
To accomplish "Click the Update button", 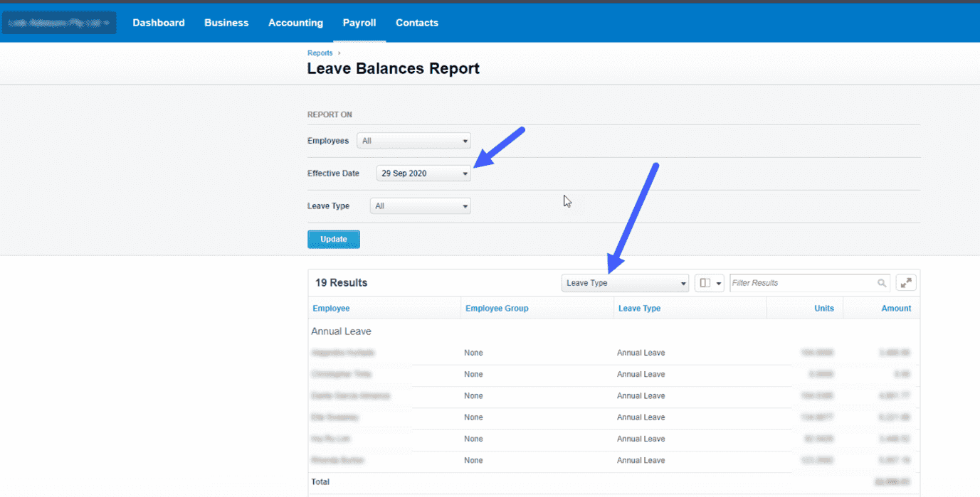I will (334, 240).
